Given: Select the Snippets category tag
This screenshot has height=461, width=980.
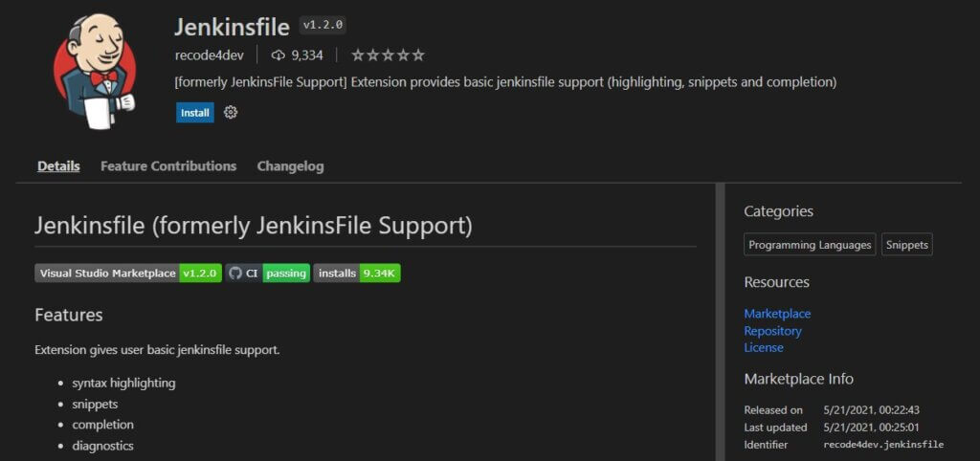Looking at the screenshot, I should (907, 245).
